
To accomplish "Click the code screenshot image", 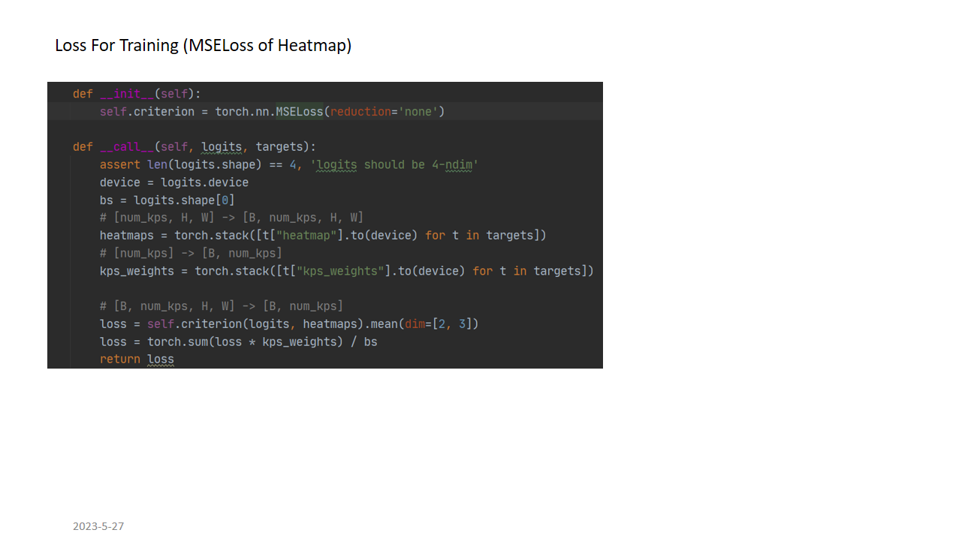I will [x=325, y=225].
